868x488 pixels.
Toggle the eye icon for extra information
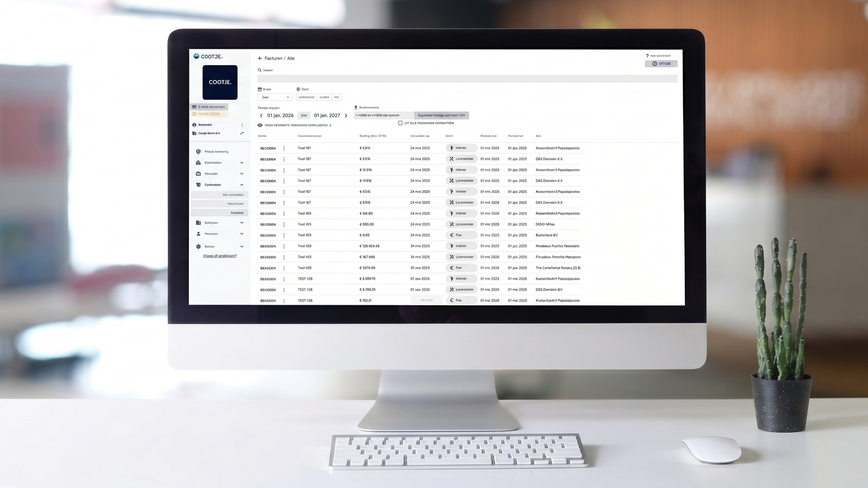point(260,125)
